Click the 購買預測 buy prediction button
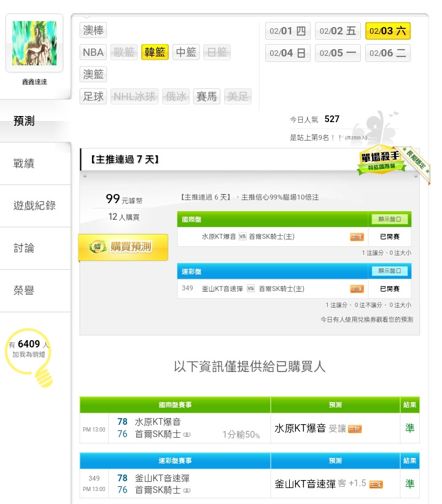Viewport: 442px width, 504px height. tap(123, 247)
